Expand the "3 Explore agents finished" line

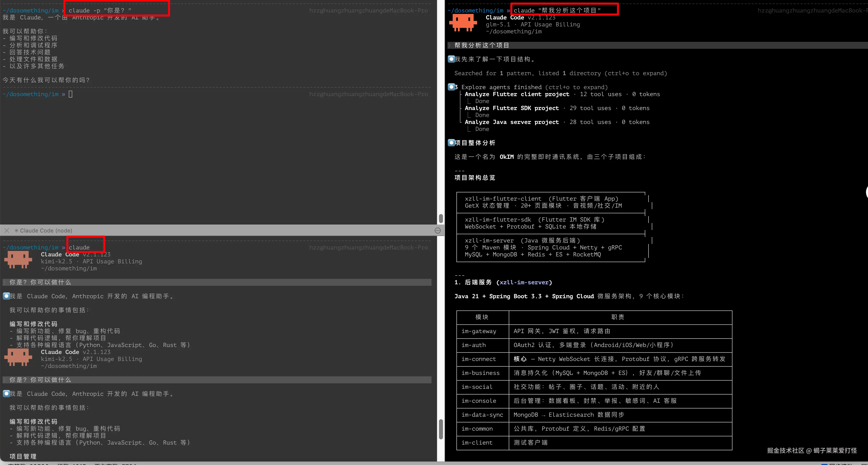tap(531, 87)
